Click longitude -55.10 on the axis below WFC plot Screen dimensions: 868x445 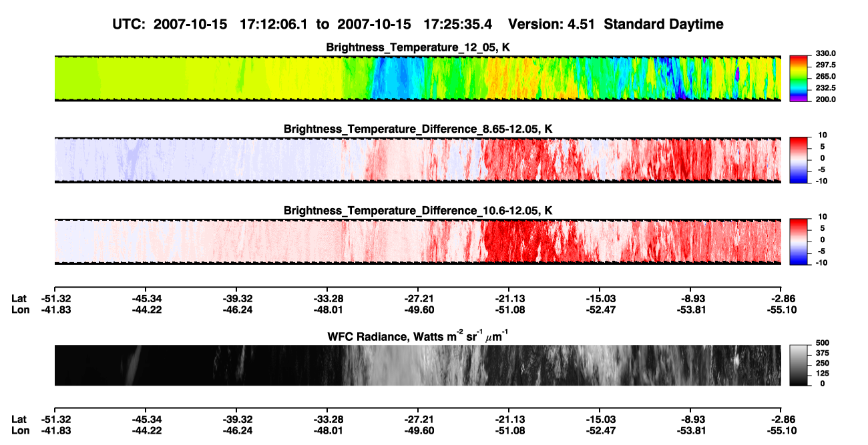point(781,431)
